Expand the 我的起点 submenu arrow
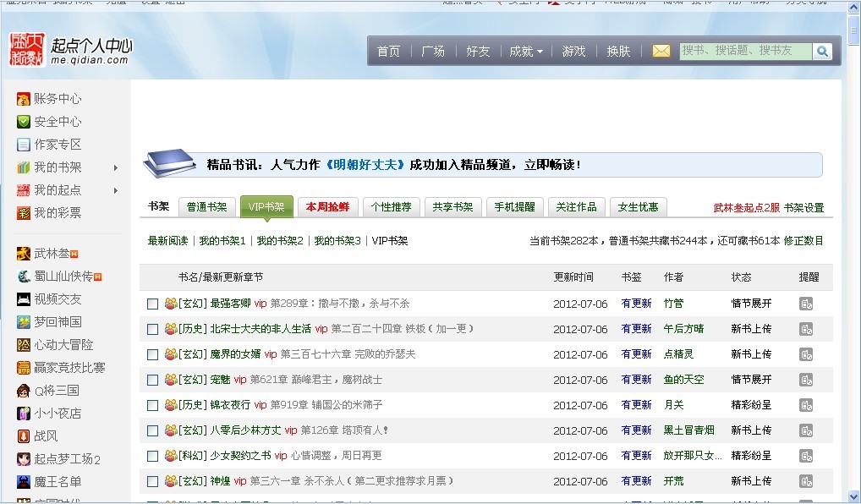861x504 pixels. point(116,190)
